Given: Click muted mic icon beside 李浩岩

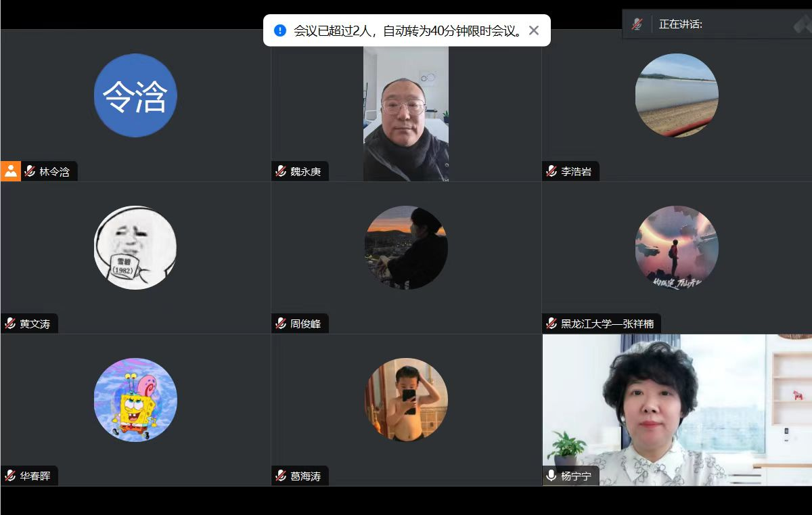Looking at the screenshot, I should [551, 171].
